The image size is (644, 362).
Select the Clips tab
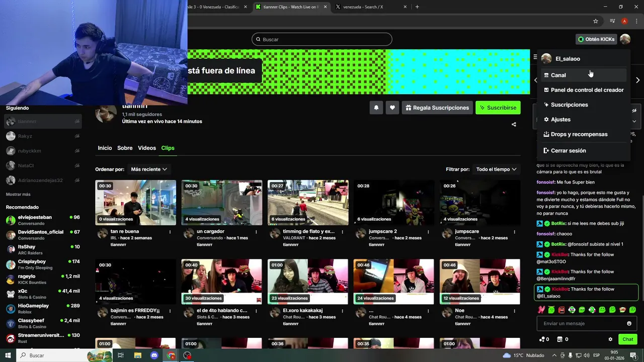click(x=168, y=148)
